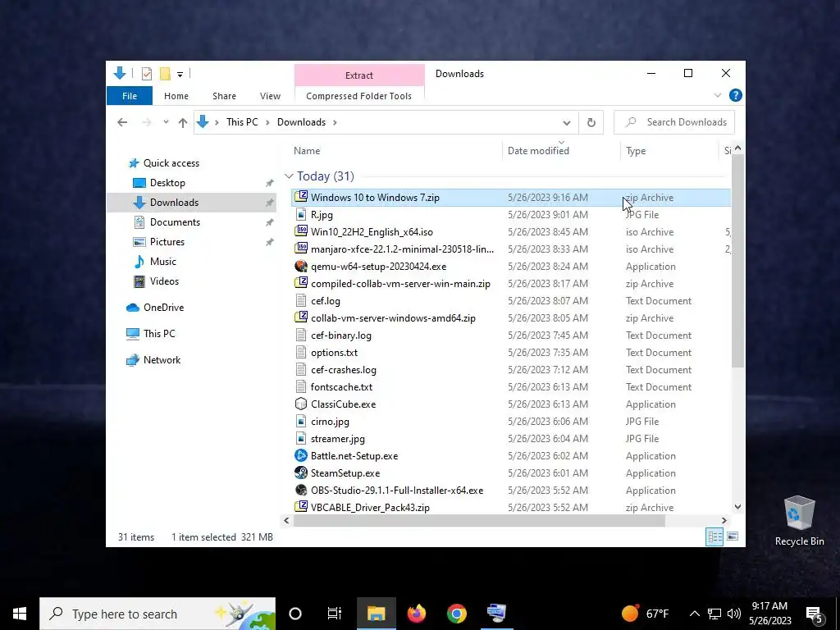Expand the ribbon with the chevron
Screen dimensions: 840x630
(x=717, y=95)
